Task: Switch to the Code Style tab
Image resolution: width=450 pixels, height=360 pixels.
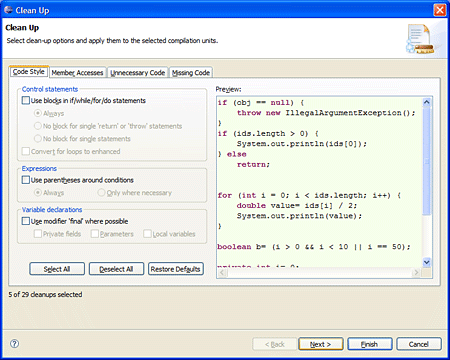Action: pyautogui.click(x=29, y=72)
